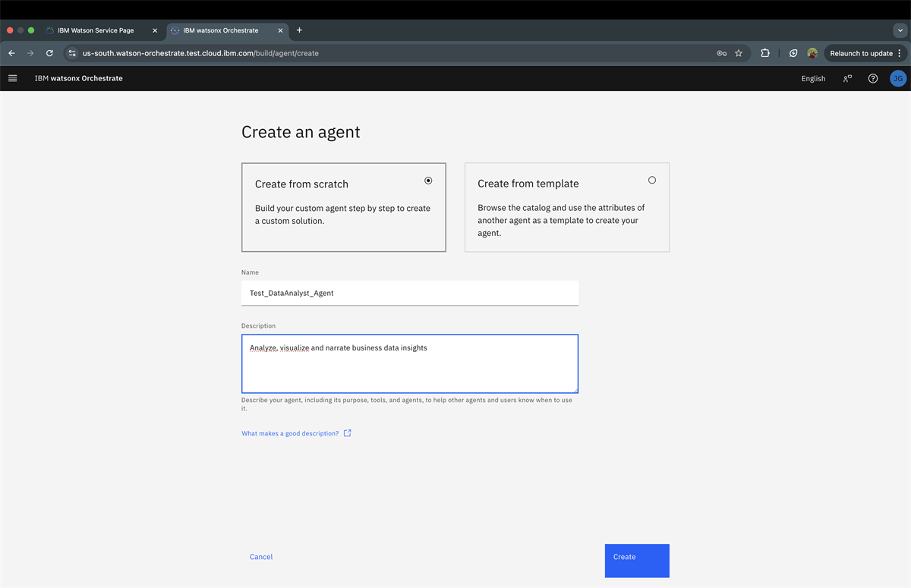Image resolution: width=911 pixels, height=588 pixels.
Task: Click the Create an agent heading
Action: [x=301, y=132]
